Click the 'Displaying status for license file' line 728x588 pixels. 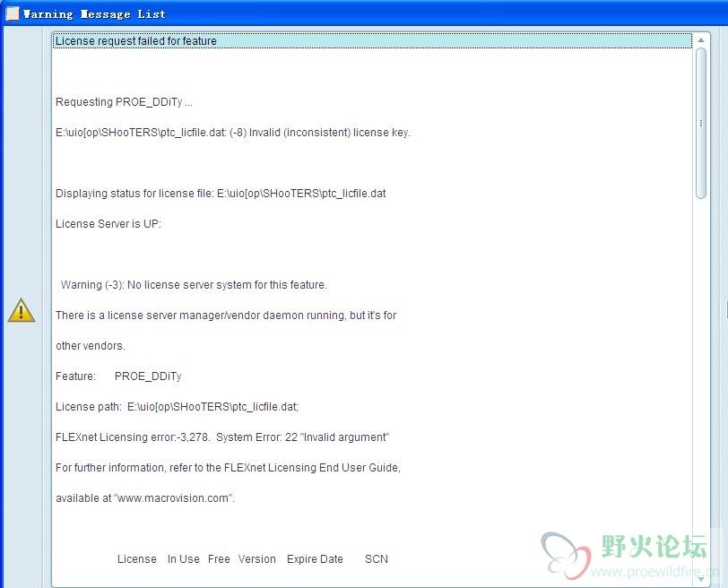coord(221,194)
